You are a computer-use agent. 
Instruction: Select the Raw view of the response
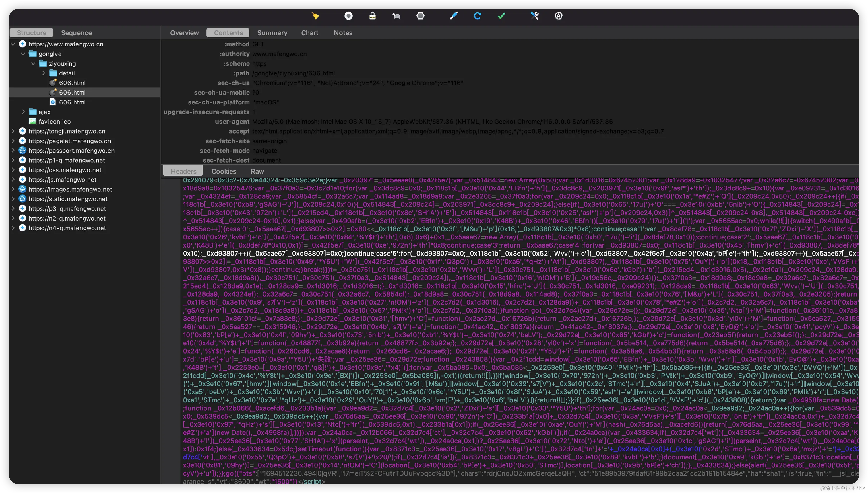point(257,171)
